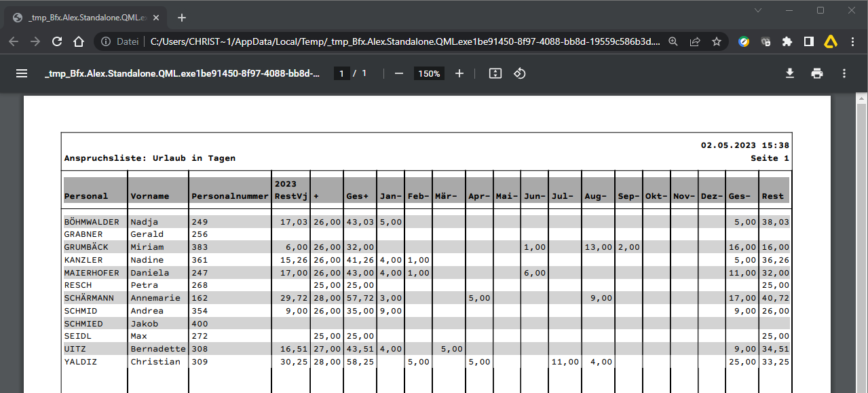Click the 150% zoom level field
Viewport: 868px width, 393px height.
[x=429, y=73]
